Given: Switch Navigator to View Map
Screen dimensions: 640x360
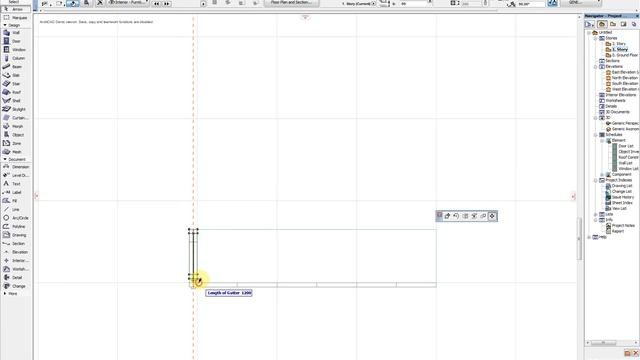Looking at the screenshot, I should (x=613, y=24).
